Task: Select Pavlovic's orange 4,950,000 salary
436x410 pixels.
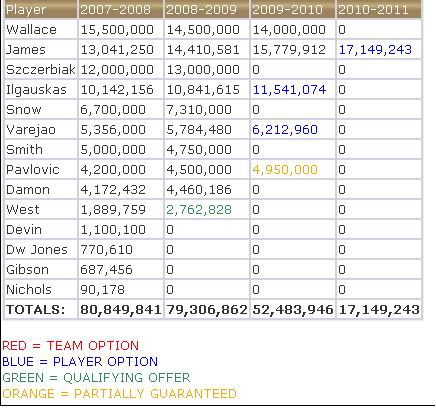Action: [x=285, y=170]
